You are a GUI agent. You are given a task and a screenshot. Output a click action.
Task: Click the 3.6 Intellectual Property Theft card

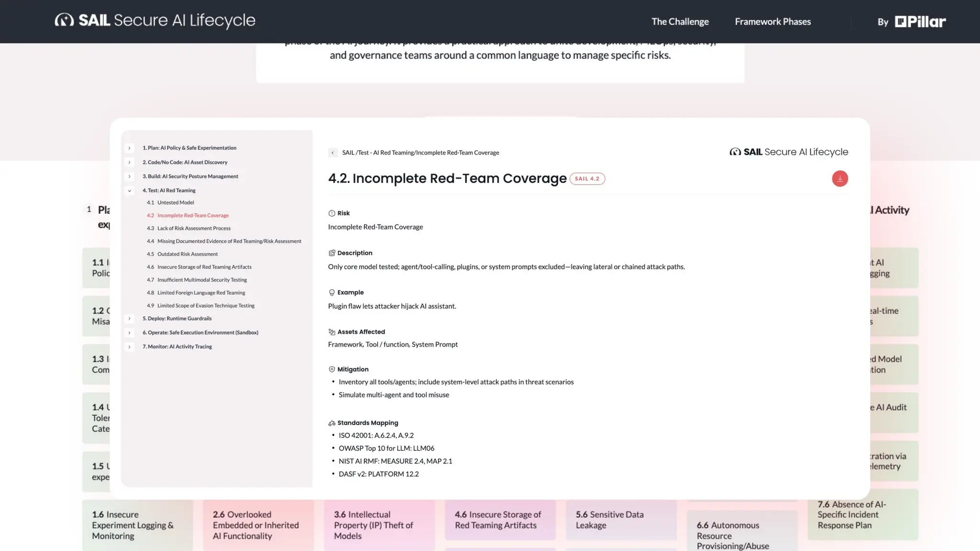pyautogui.click(x=379, y=525)
